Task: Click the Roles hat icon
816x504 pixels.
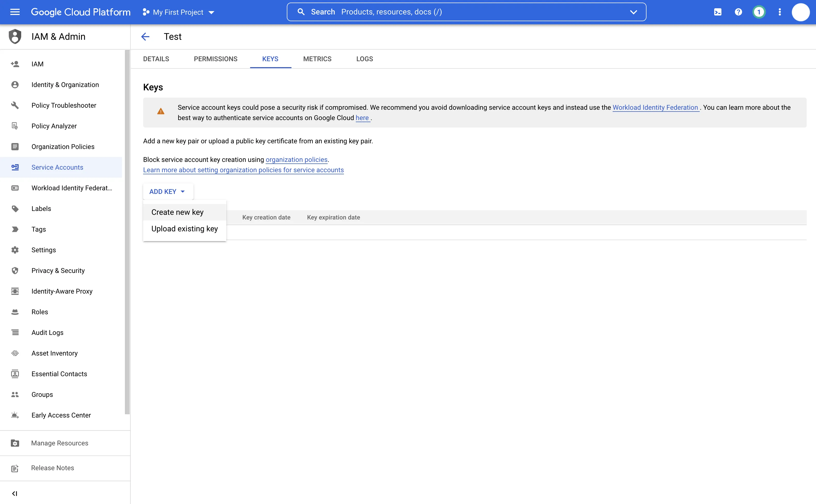Action: [15, 312]
